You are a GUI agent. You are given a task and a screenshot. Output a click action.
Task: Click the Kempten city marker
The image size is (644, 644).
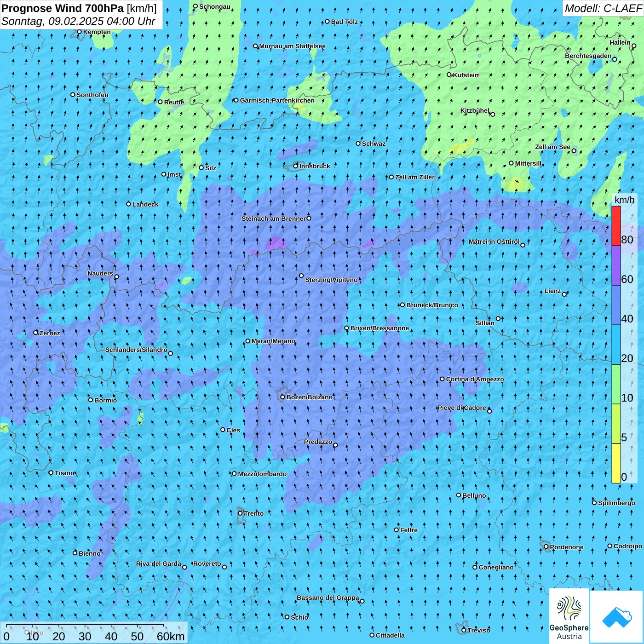click(x=79, y=32)
